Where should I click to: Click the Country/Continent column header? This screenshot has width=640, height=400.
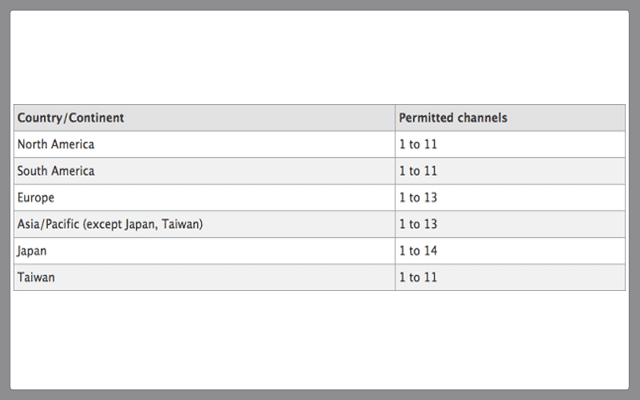point(70,118)
